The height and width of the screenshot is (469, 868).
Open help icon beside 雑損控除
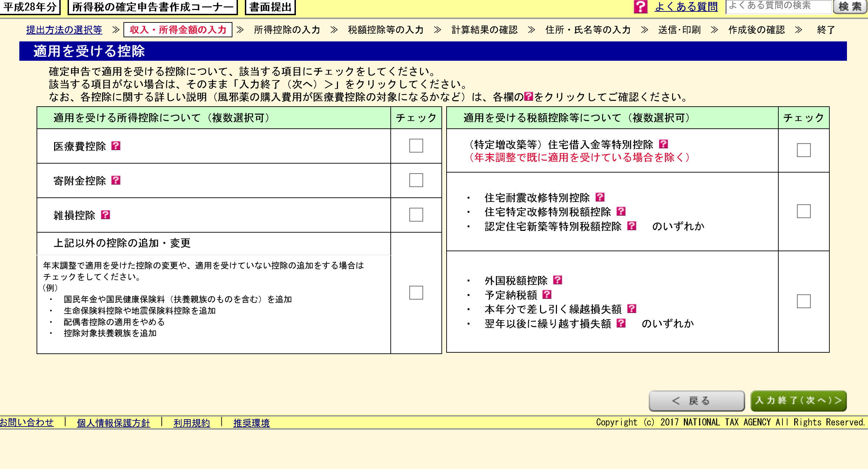[x=106, y=215]
